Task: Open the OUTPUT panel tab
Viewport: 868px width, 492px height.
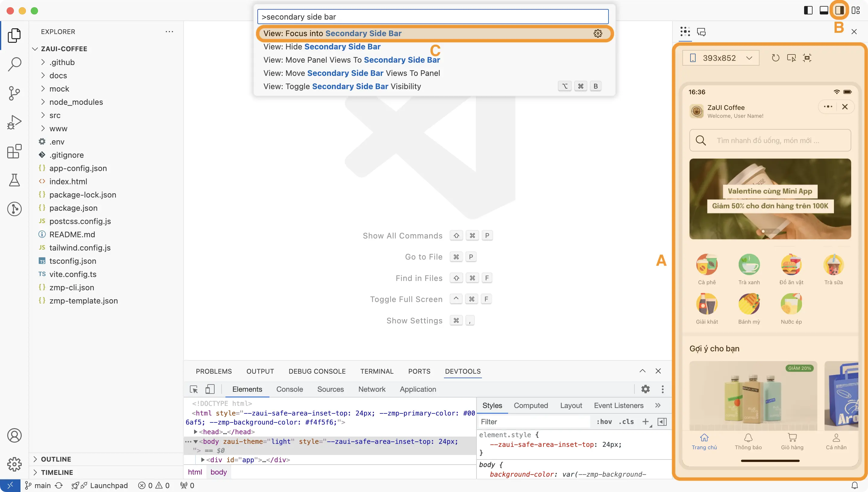Action: [x=260, y=371]
